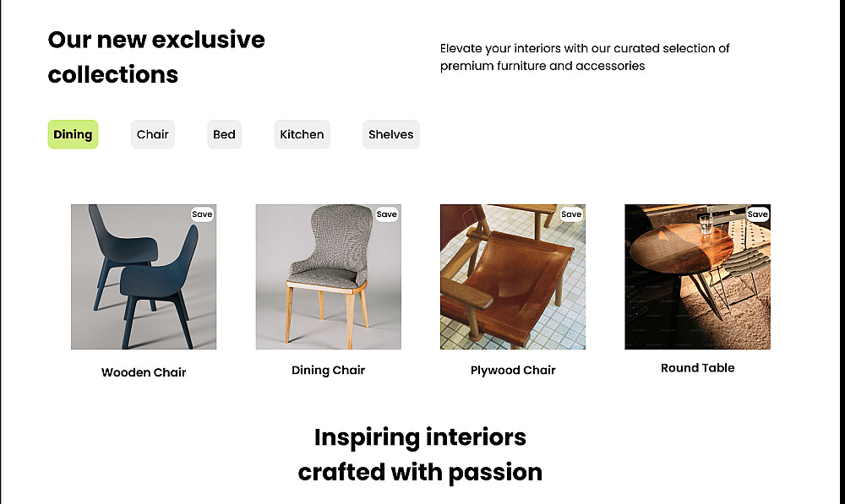Click the 'Inspiring interiors crafted with passion' heading
Viewport: 845px width, 504px height.
[x=420, y=454]
